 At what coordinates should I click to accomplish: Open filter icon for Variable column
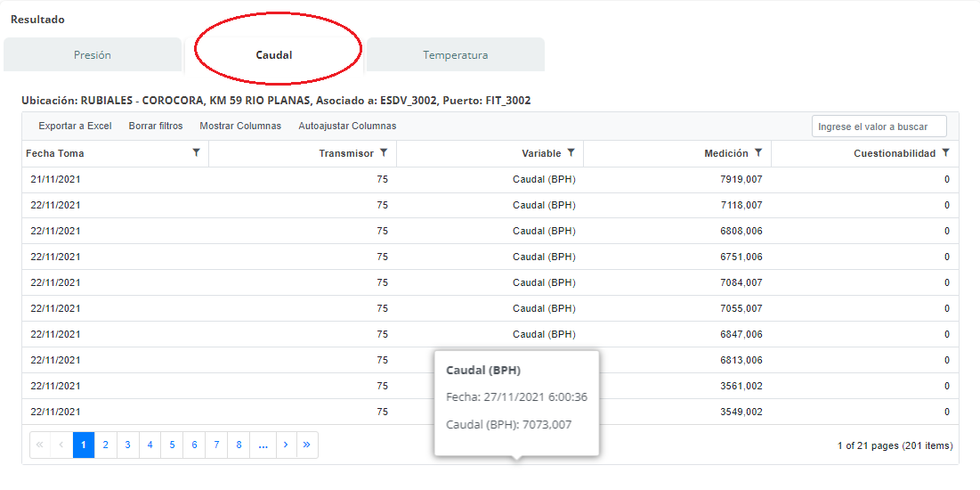pos(571,153)
